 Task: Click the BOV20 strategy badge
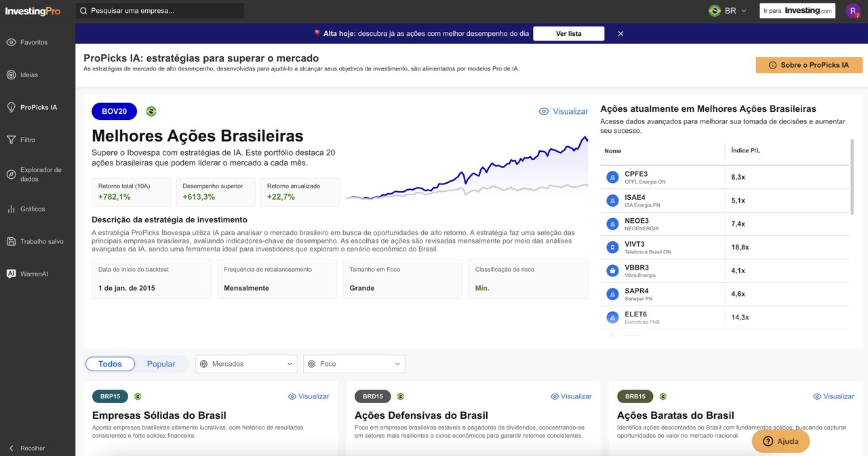114,111
